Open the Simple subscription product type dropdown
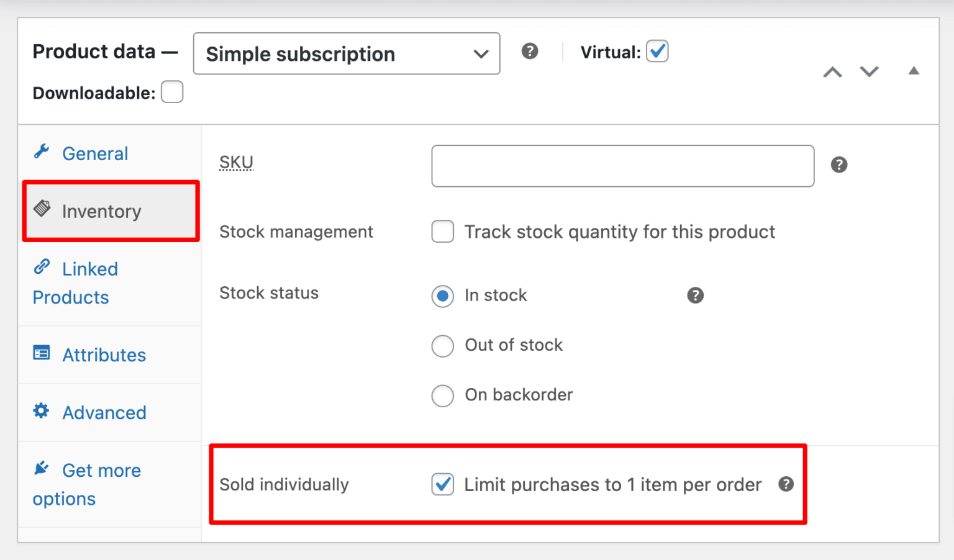 (x=346, y=53)
